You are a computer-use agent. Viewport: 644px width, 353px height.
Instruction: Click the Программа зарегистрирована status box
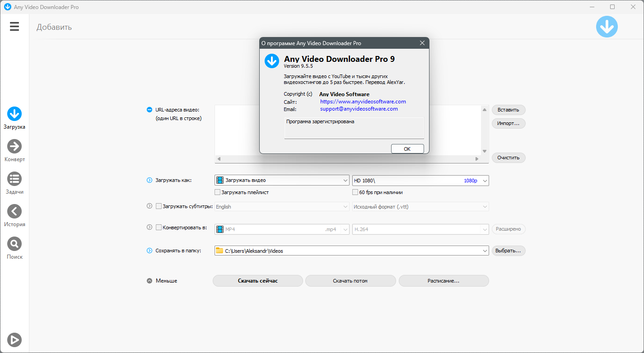354,128
